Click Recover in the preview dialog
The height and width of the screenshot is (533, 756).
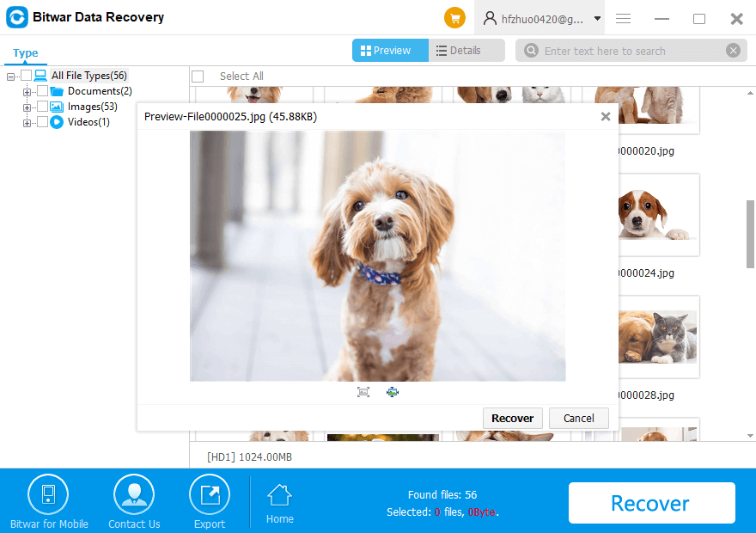[513, 418]
